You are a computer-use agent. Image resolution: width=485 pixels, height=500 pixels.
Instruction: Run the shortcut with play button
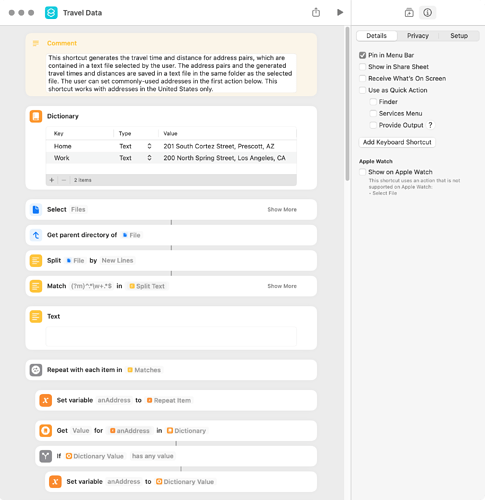(x=340, y=12)
